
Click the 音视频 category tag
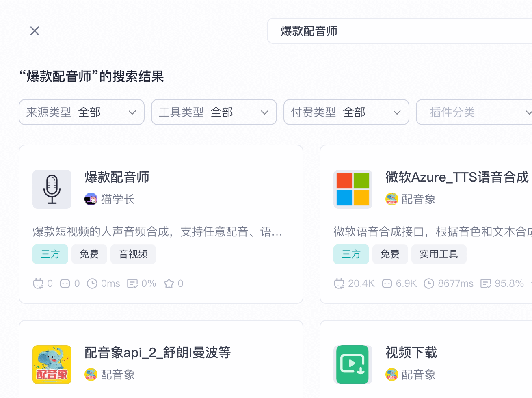pyautogui.click(x=133, y=254)
